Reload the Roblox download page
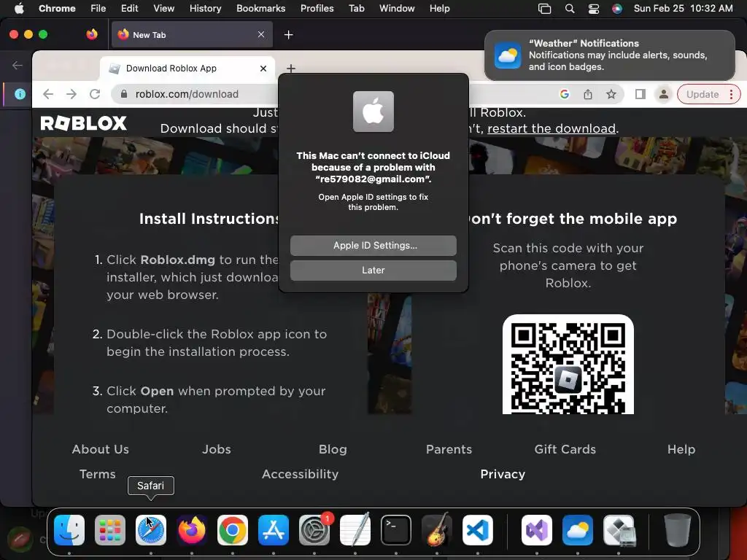The image size is (747, 560). pos(95,94)
